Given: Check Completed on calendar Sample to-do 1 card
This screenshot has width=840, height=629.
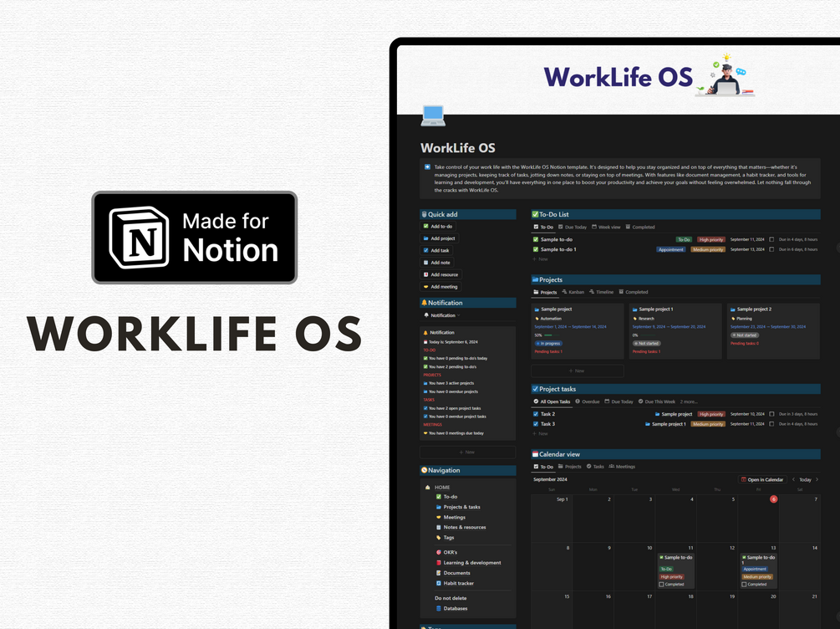Looking at the screenshot, I should tap(744, 585).
